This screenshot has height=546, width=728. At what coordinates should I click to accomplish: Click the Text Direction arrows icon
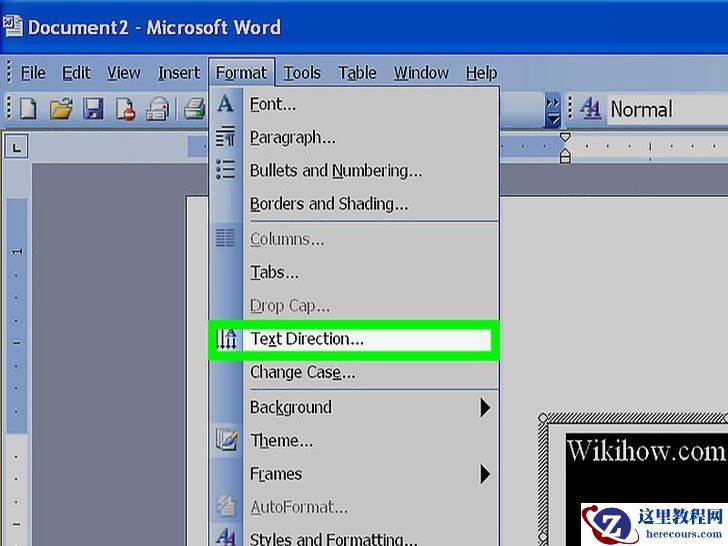click(226, 339)
